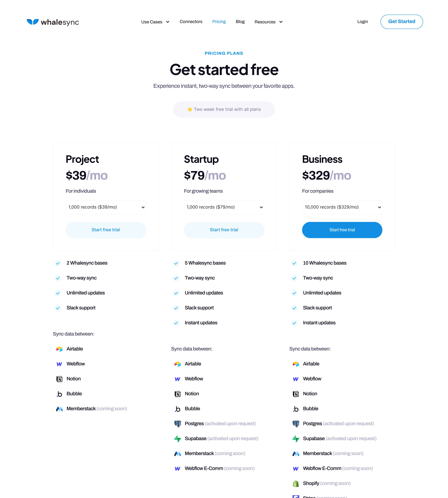The height and width of the screenshot is (498, 448).
Task: Open the Business 10,000 records dropdown
Action: click(342, 207)
